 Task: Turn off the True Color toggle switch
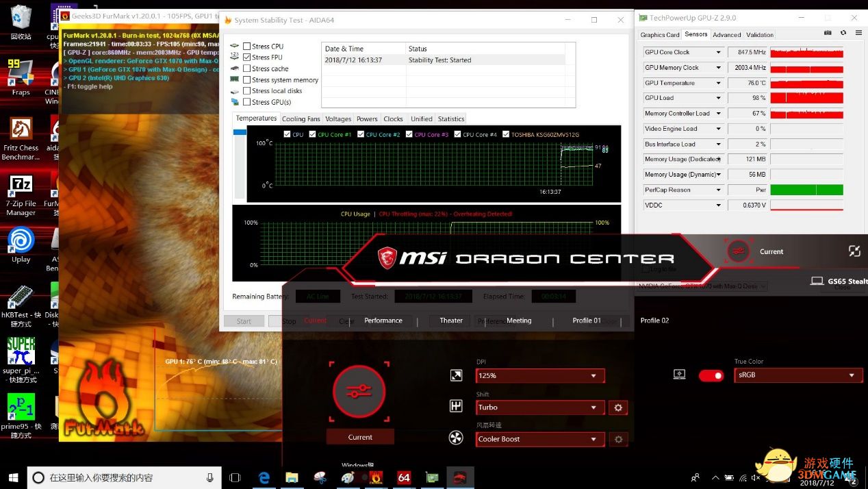(x=711, y=375)
